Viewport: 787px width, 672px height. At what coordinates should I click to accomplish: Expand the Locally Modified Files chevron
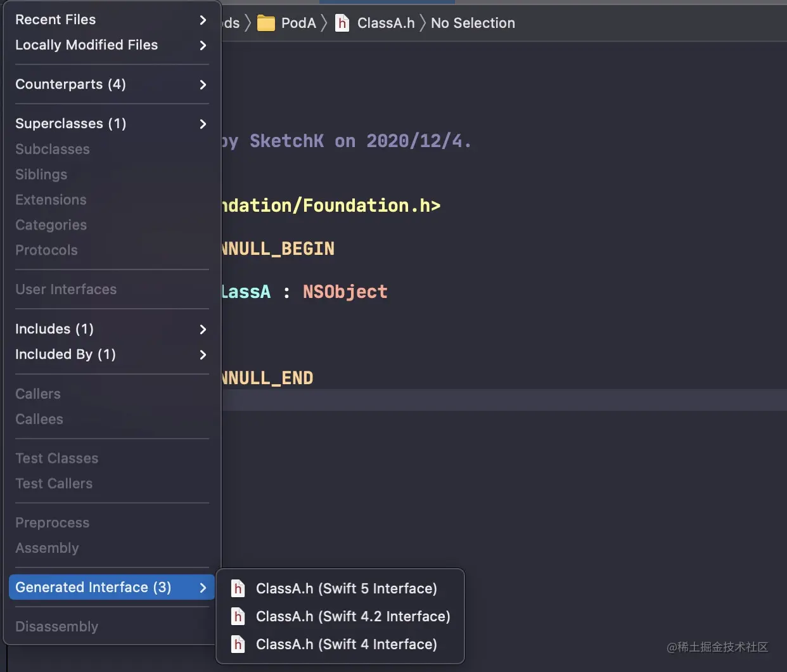203,45
